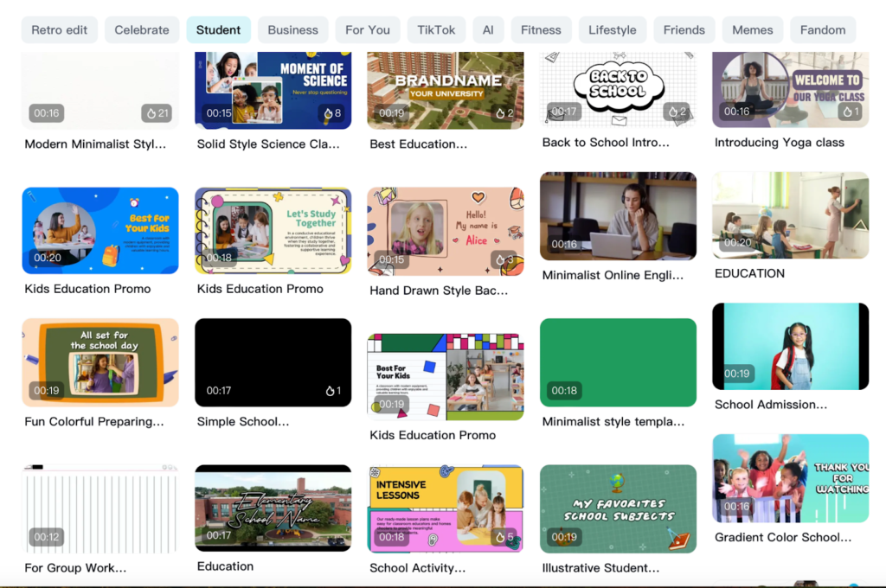Screen dimensions: 886x588
Task: Click the flame icon on Solid Style Science template
Action: coord(328,113)
